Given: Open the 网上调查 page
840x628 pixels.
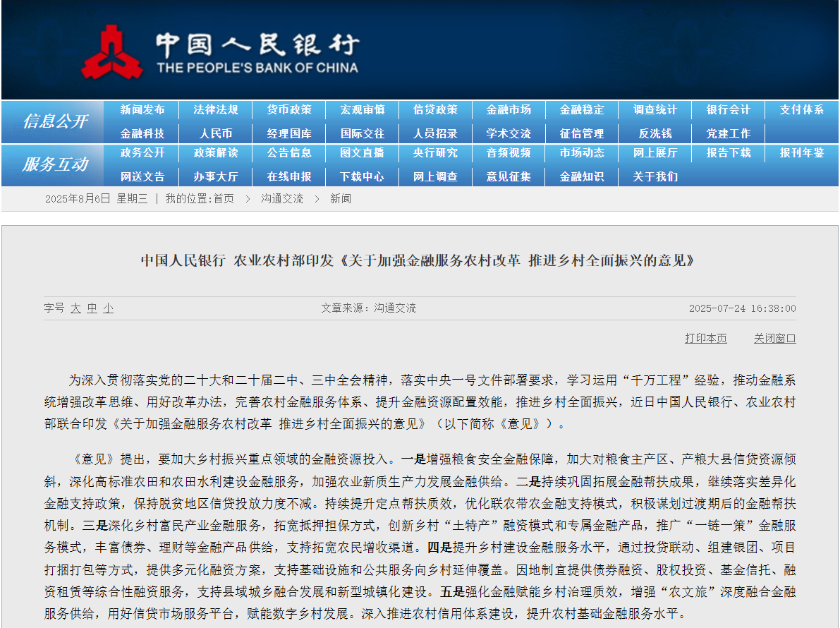Looking at the screenshot, I should point(435,177).
